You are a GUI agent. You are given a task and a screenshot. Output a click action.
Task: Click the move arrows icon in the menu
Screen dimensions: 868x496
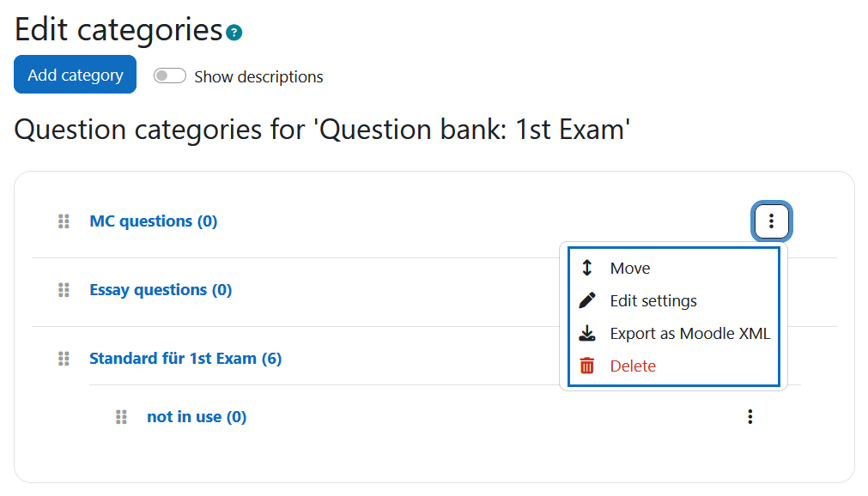586,268
